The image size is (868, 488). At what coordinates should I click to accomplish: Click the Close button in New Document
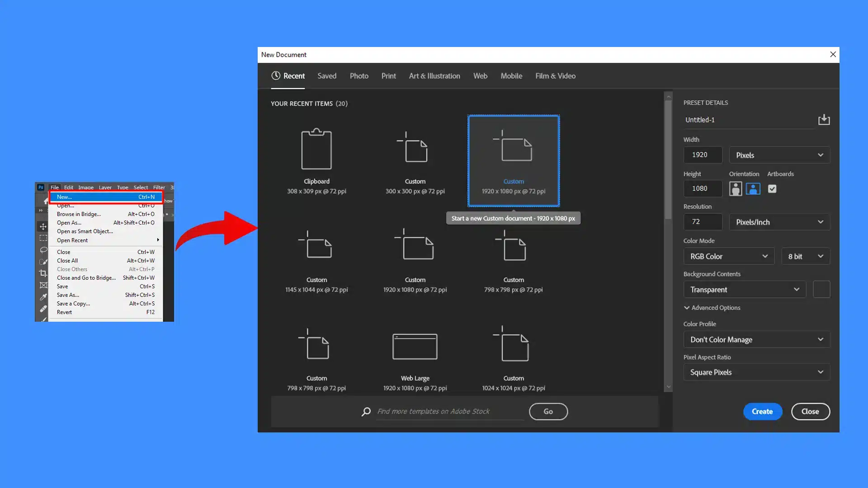[810, 412]
